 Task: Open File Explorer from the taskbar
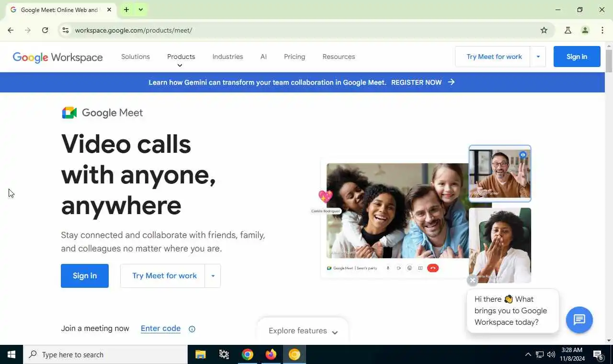pyautogui.click(x=201, y=354)
